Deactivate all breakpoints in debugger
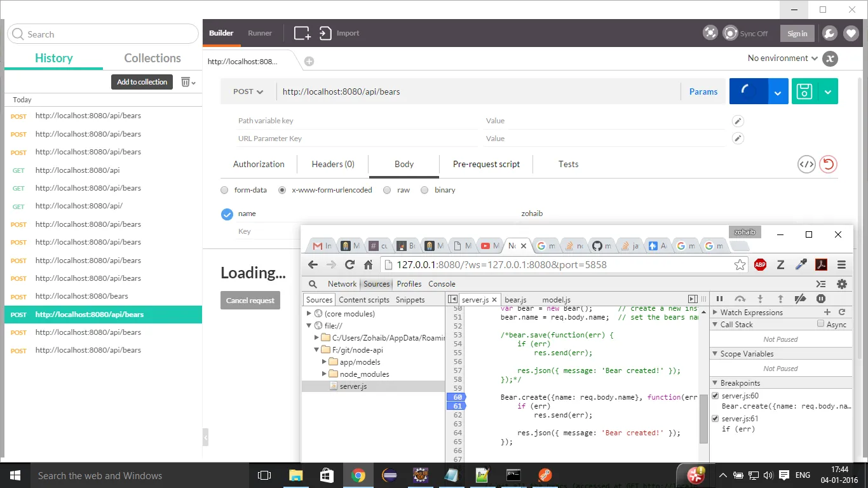 point(801,299)
